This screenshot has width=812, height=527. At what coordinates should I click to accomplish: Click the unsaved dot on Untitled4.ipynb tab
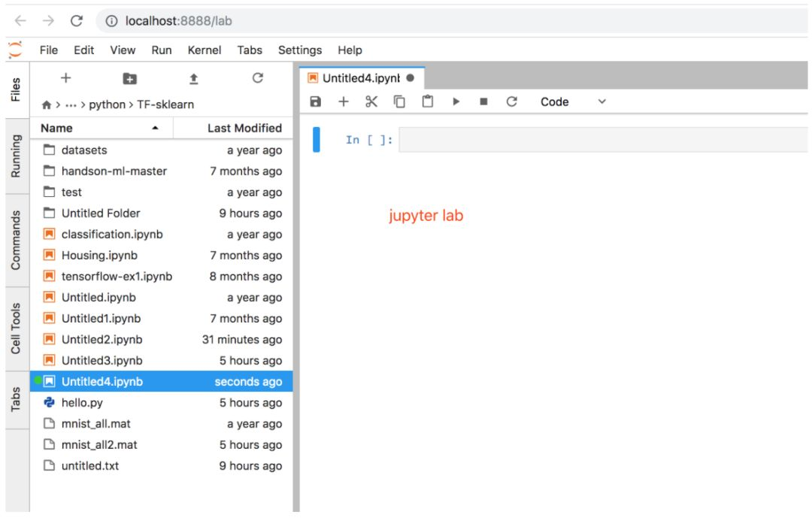tap(411, 78)
